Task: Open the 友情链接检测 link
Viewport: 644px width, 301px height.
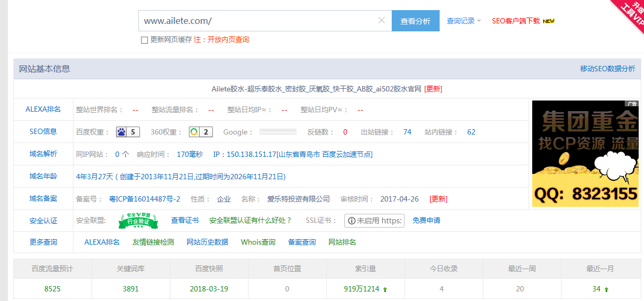Action: coord(153,242)
